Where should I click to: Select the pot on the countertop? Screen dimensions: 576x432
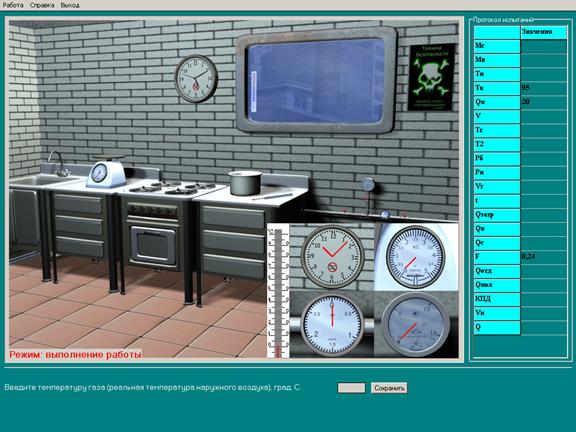245,183
